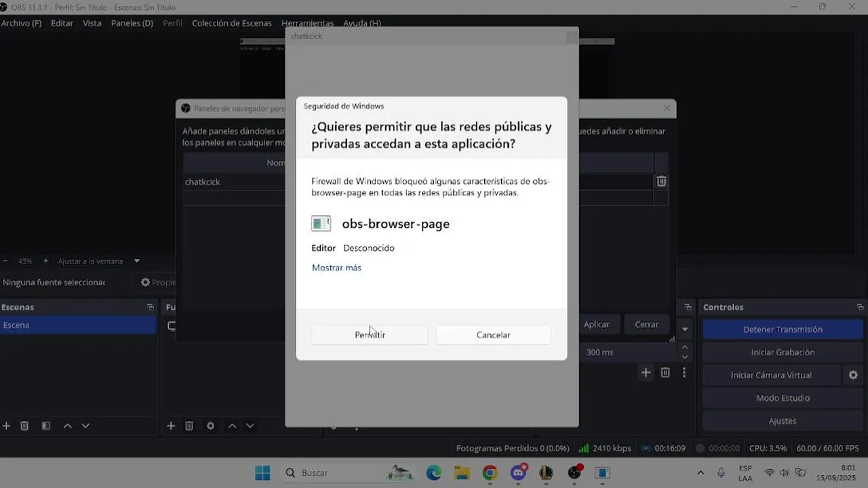Image resolution: width=868 pixels, height=488 pixels.
Task: Move scene up arrow in Escenas panel
Action: pos(67,426)
